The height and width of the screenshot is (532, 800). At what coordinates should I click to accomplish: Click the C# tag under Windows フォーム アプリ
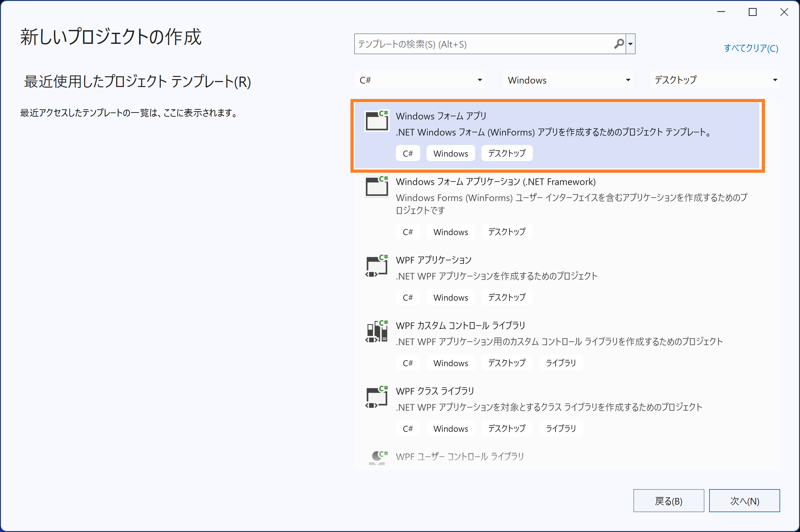(x=408, y=153)
